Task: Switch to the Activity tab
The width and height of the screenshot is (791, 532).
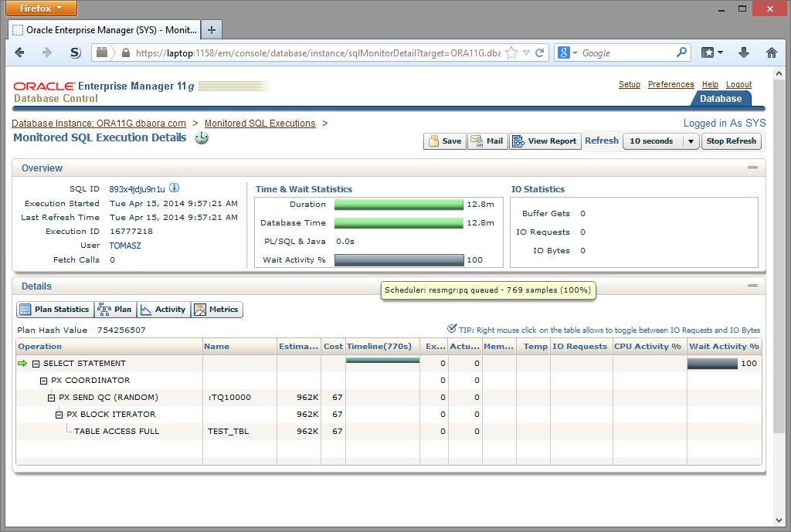Action: pos(164,310)
